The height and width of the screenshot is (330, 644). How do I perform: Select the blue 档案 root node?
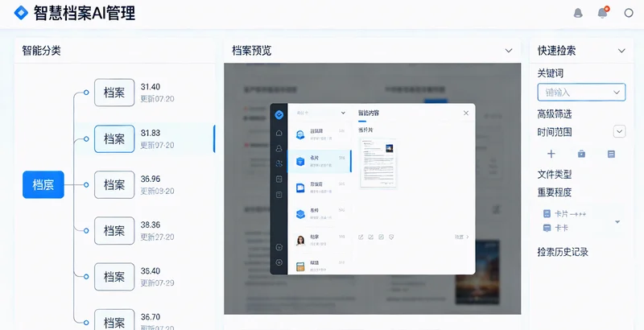click(43, 184)
